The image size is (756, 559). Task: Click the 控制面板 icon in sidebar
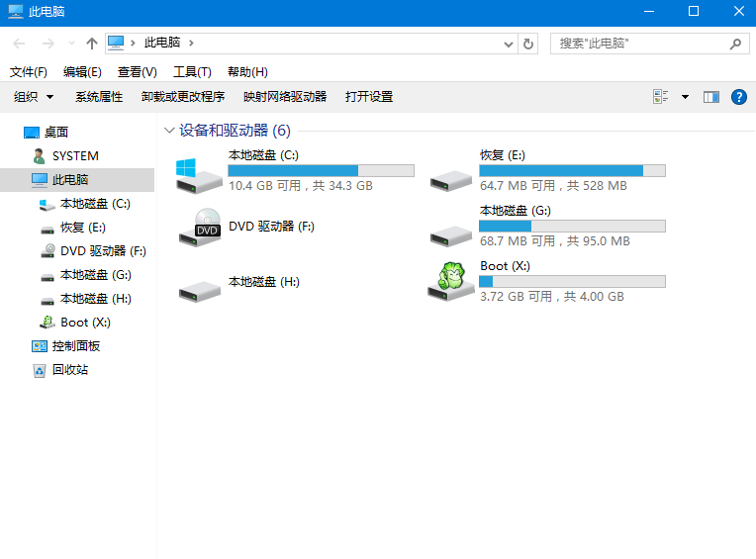tap(40, 346)
